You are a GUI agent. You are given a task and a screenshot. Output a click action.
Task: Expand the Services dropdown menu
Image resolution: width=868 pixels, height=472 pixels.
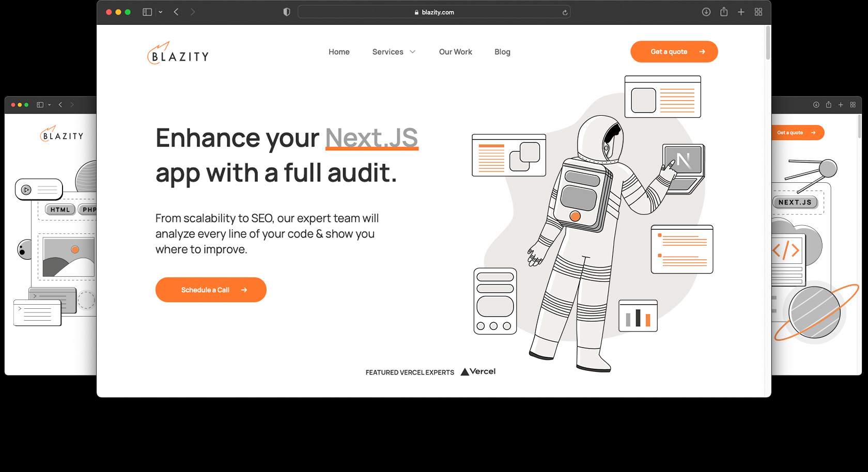(394, 52)
